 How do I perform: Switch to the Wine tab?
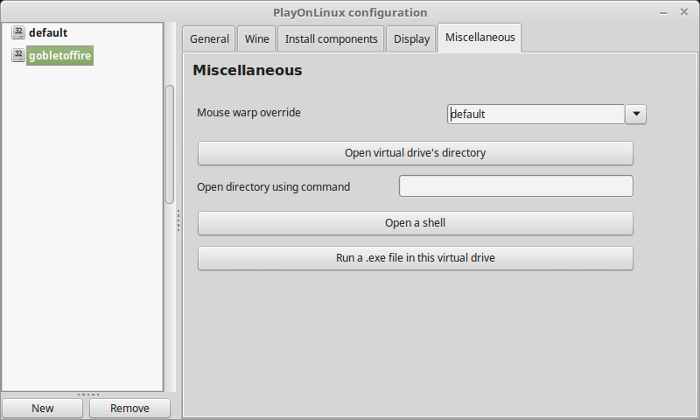pyautogui.click(x=257, y=39)
